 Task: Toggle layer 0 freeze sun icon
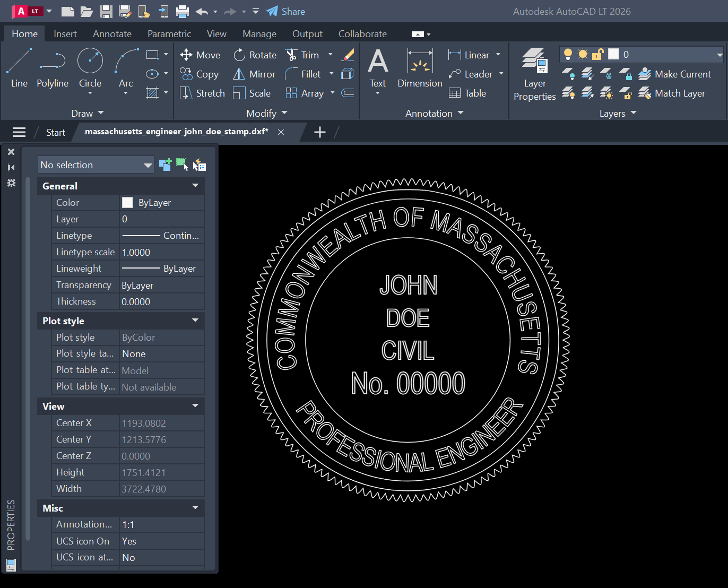coord(583,54)
